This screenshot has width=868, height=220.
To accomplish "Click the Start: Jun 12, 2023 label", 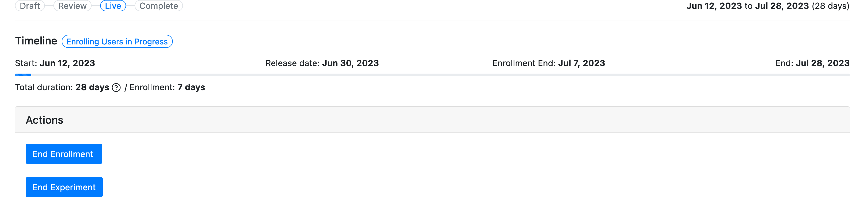I will (x=55, y=63).
